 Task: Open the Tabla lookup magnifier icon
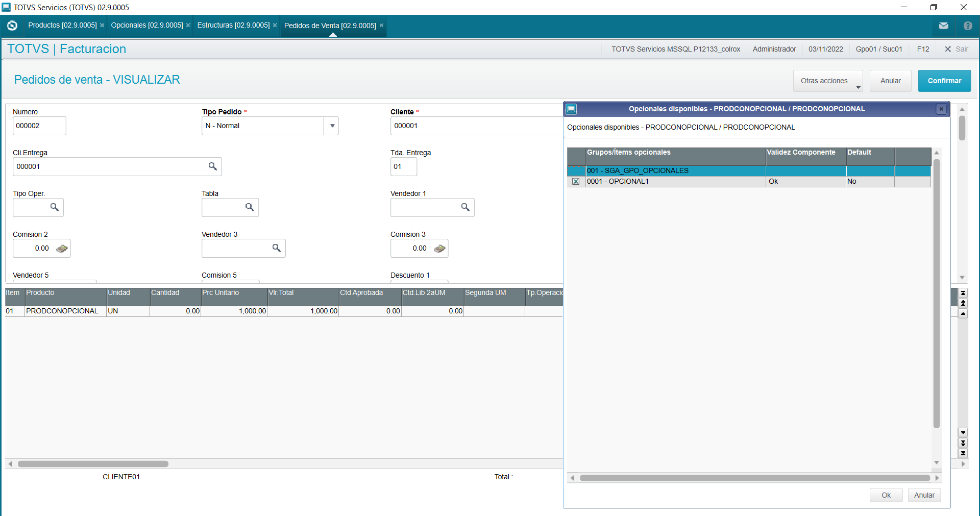click(250, 207)
